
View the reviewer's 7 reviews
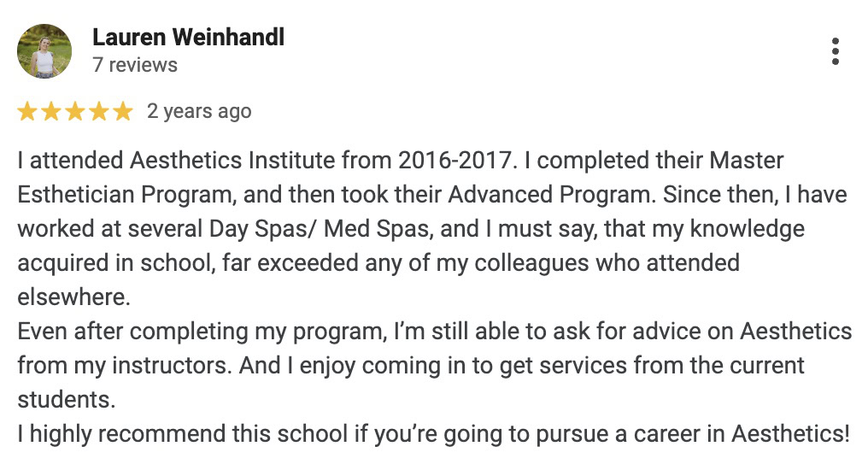pos(135,65)
